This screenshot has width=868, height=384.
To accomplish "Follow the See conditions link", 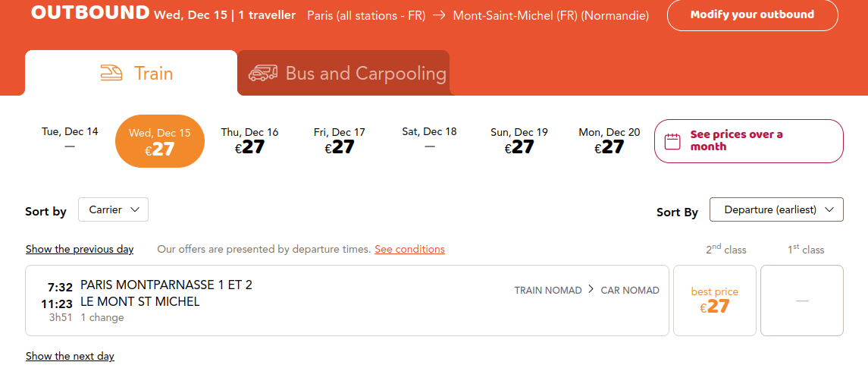I will pos(409,250).
